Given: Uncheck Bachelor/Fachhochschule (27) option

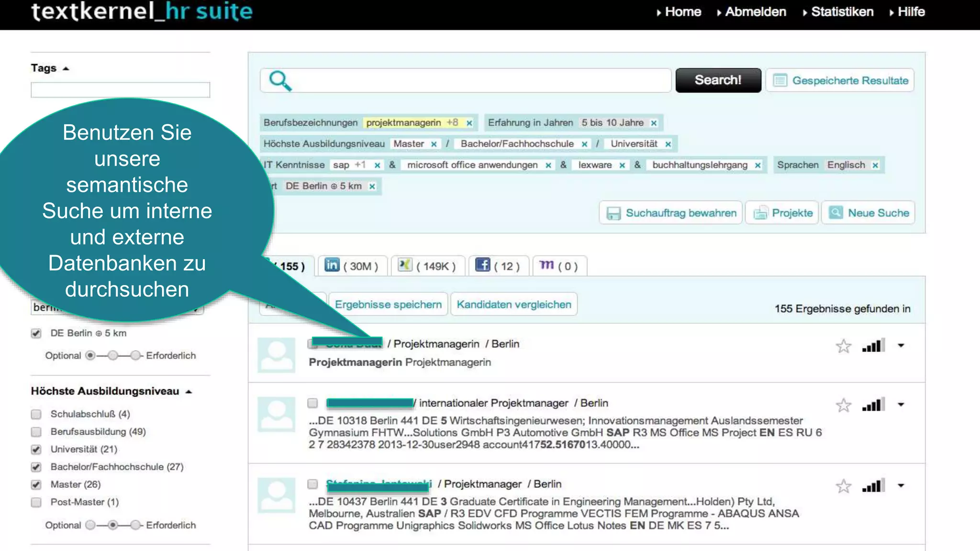Looking at the screenshot, I should pos(36,467).
